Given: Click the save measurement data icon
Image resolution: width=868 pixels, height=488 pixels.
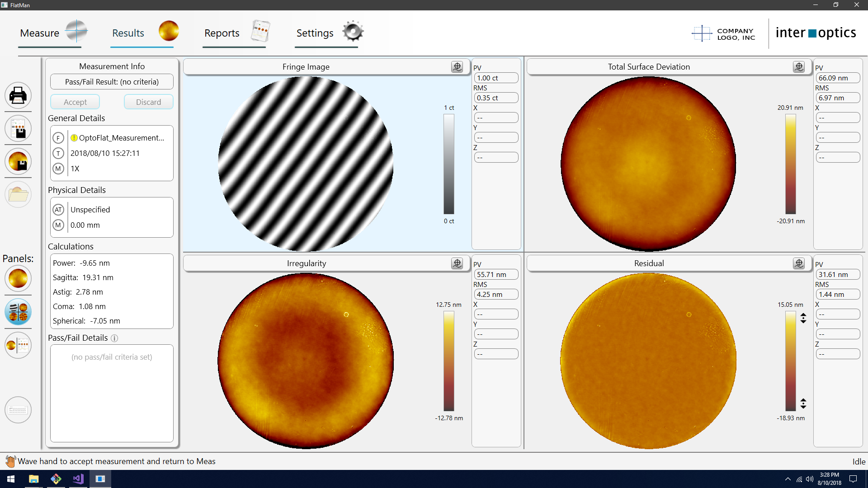Looking at the screenshot, I should tap(18, 162).
